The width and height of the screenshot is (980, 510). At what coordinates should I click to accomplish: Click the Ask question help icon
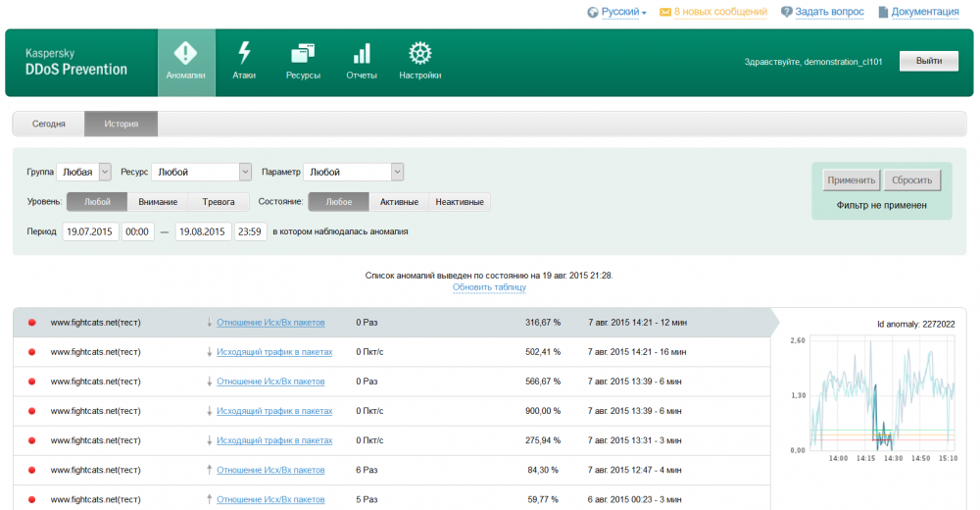click(x=786, y=12)
